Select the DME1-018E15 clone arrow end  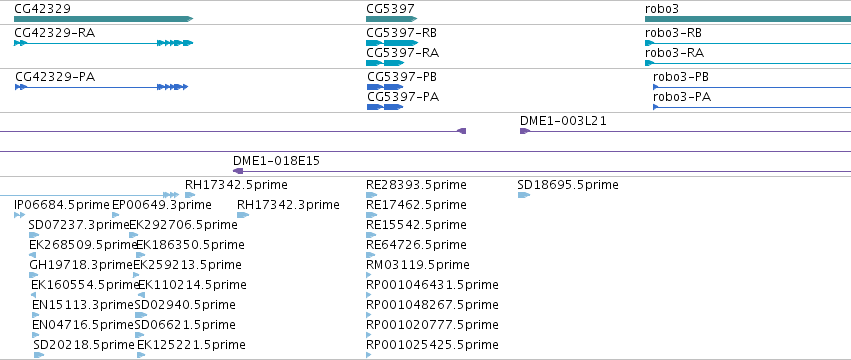click(238, 171)
